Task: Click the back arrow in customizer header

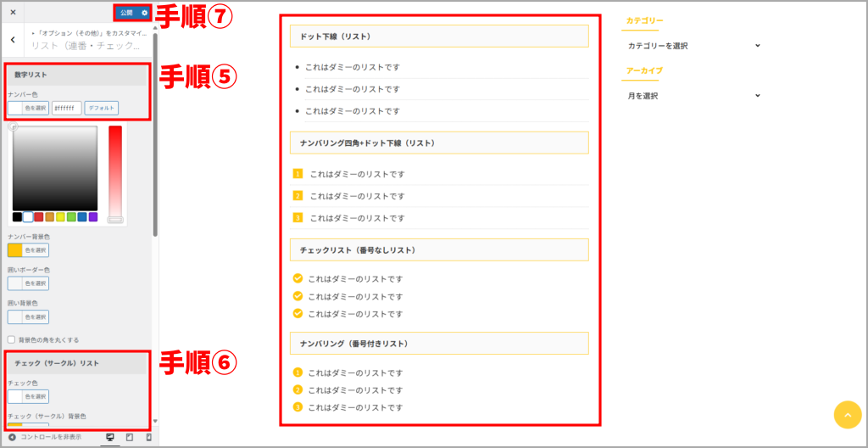Action: [13, 39]
